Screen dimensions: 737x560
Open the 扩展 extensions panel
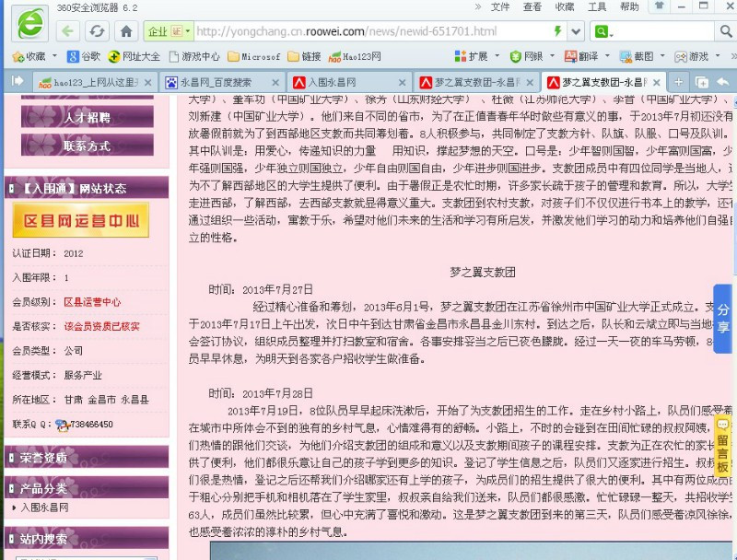pyautogui.click(x=474, y=57)
